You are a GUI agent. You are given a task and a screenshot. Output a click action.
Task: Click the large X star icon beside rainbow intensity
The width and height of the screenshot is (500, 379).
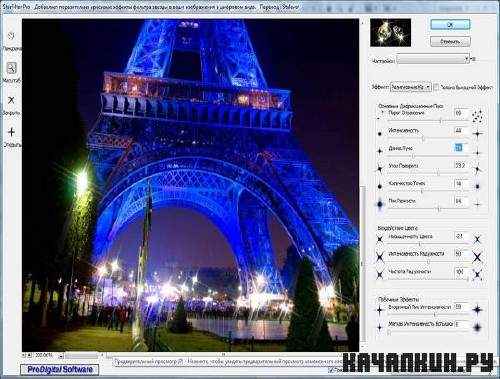pos(477,257)
